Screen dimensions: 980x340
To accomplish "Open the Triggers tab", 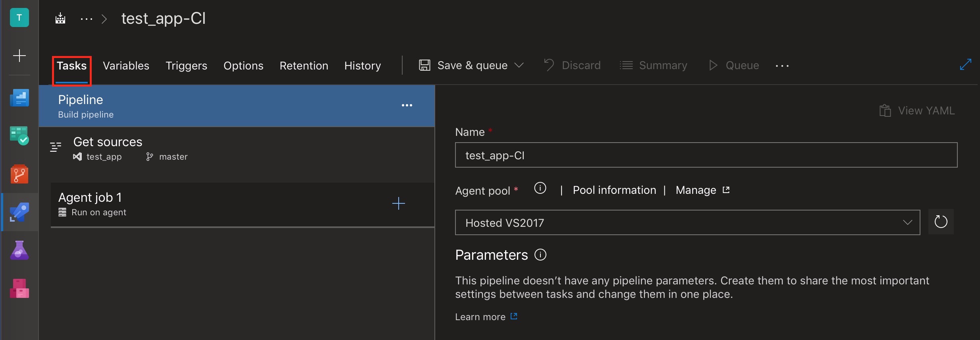I will 186,66.
